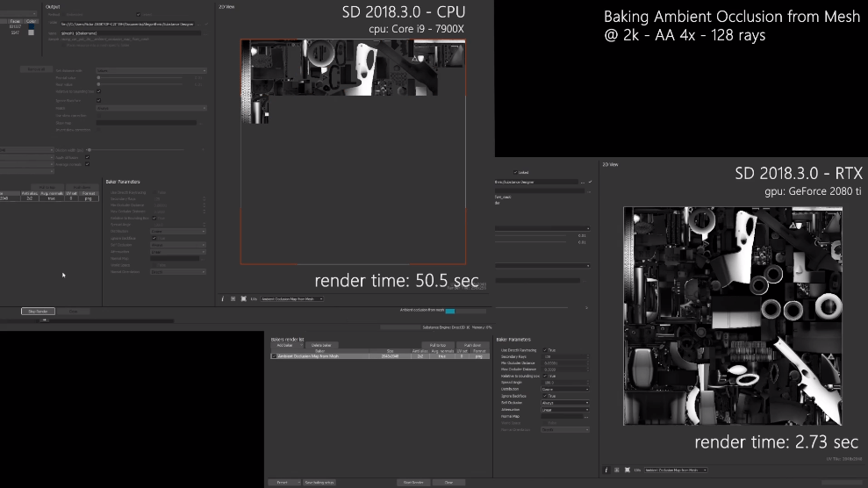Open the CPU 2D View map selection dropdown
The width and height of the screenshot is (868, 488).
click(291, 298)
